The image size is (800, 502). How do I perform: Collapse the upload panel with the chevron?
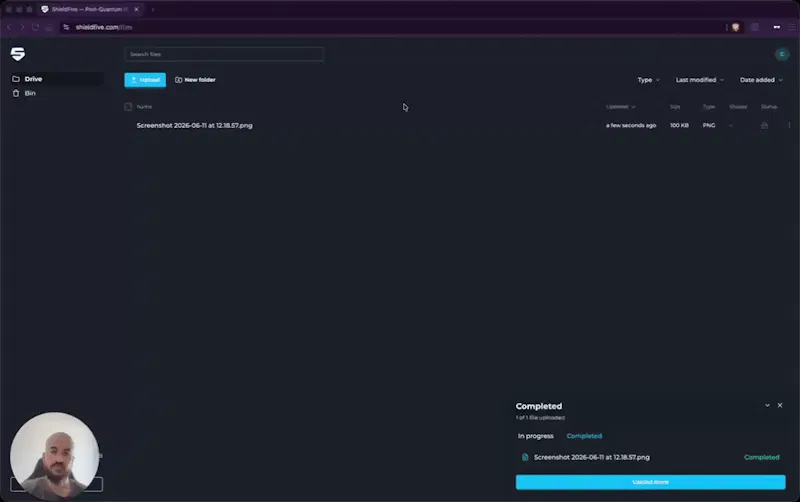tap(767, 405)
